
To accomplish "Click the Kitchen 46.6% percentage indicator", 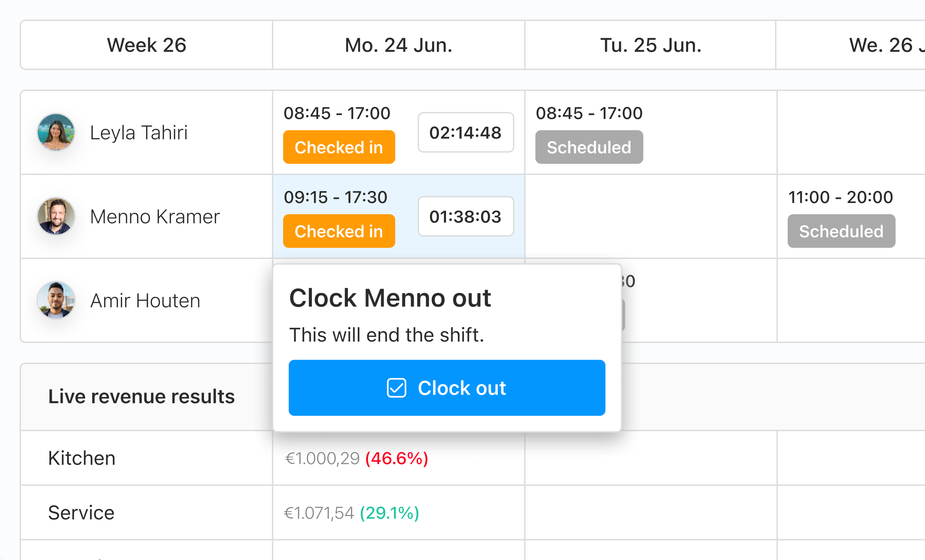I will click(x=396, y=457).
